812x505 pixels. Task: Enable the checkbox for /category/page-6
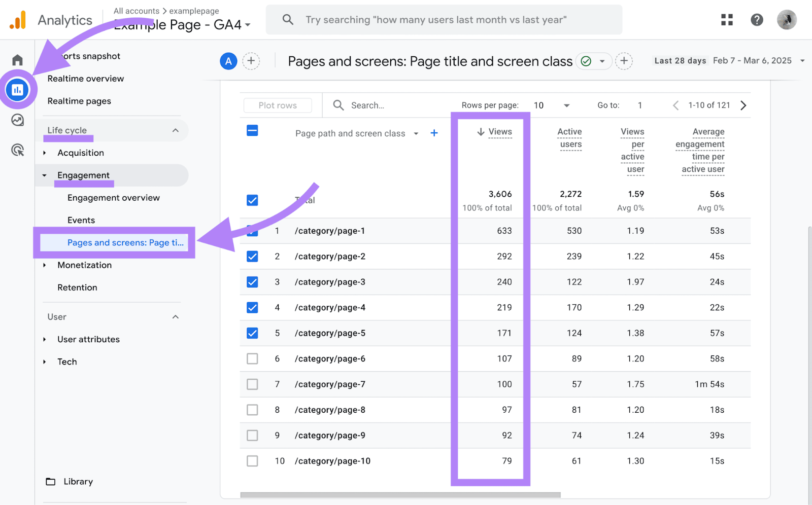click(x=252, y=358)
